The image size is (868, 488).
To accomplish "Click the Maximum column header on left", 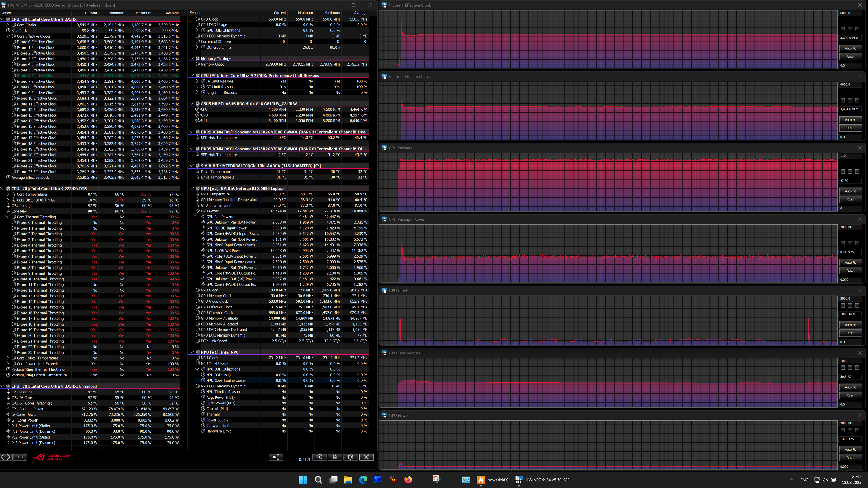I will coord(143,13).
